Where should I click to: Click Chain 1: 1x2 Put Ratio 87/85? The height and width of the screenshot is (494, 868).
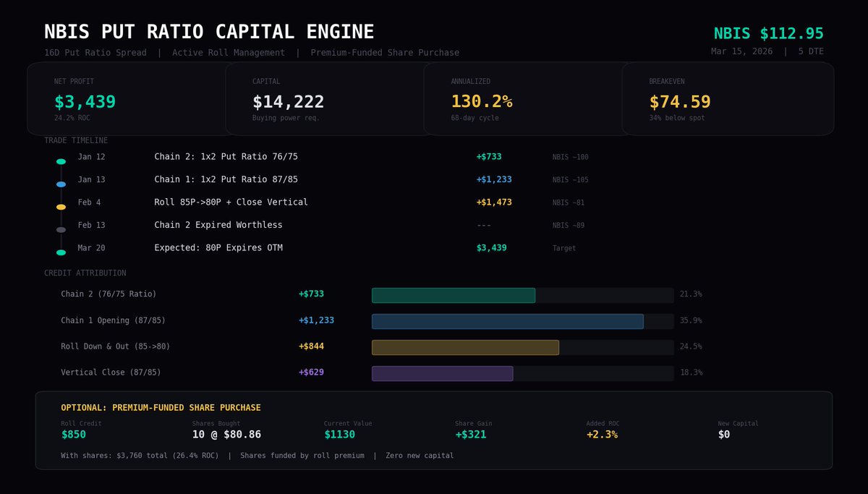click(x=226, y=179)
